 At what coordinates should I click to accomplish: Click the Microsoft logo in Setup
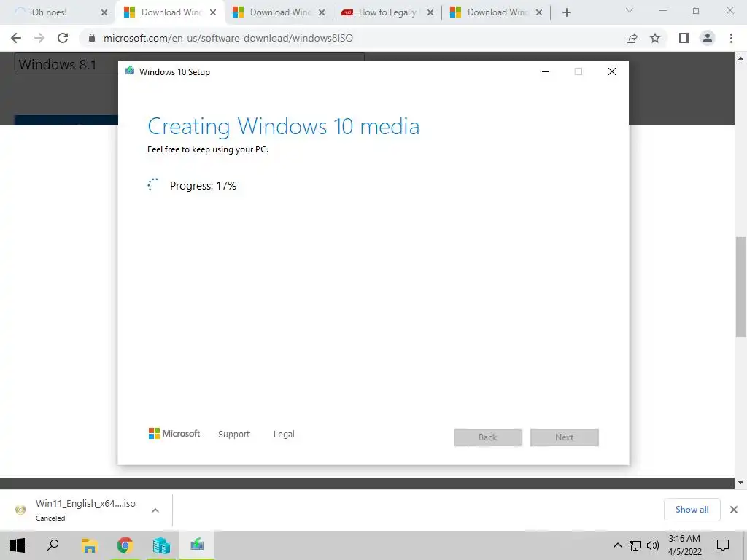pos(174,434)
